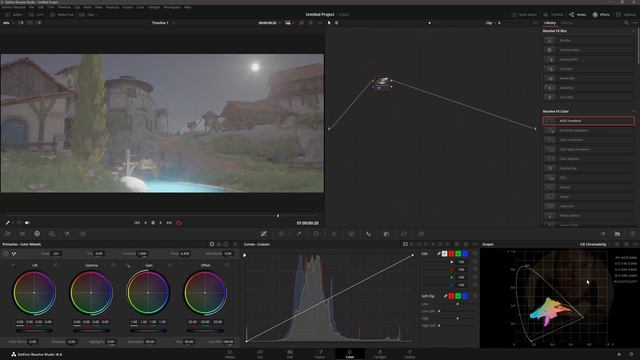The height and width of the screenshot is (360, 640).
Task: Show the Info panel icon
Action: tap(632, 234)
